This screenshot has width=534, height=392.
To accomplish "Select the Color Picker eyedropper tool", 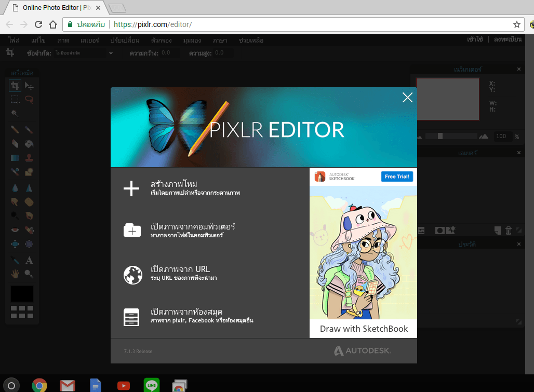I will 15,260.
